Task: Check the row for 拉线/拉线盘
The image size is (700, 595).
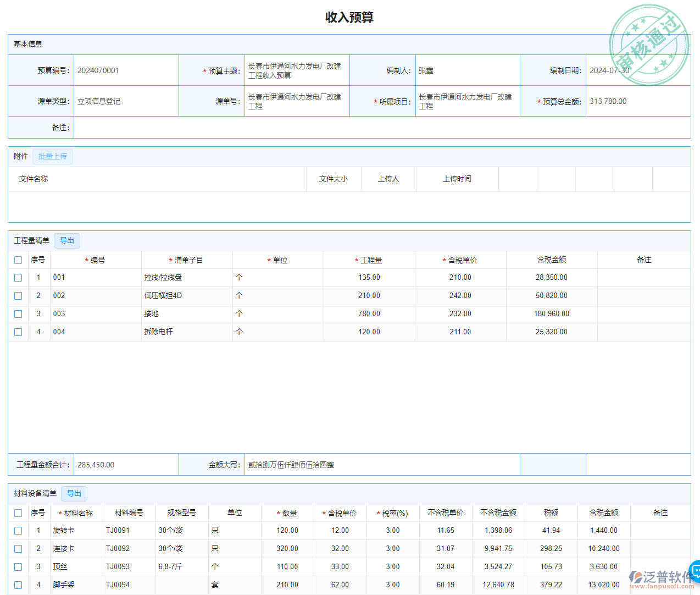Action: coord(18,278)
